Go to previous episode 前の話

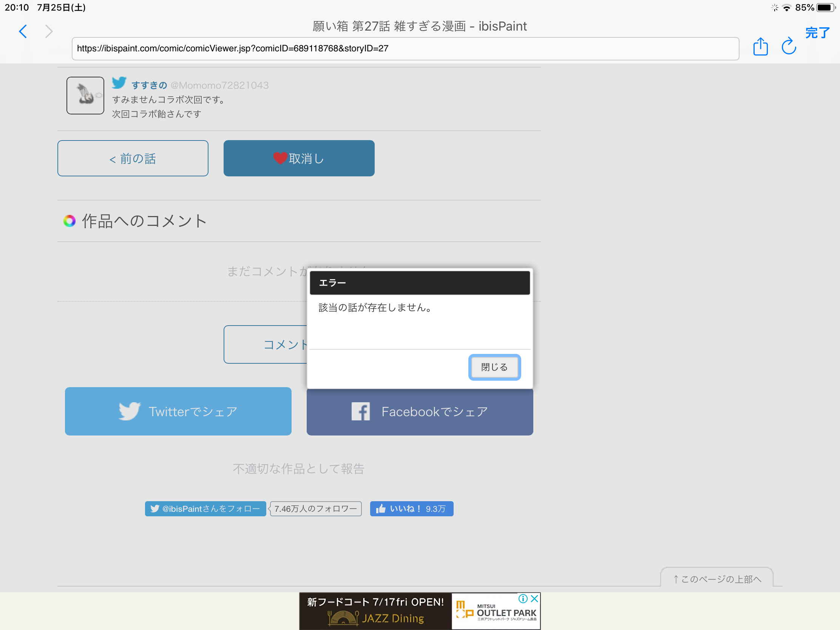coord(133,158)
